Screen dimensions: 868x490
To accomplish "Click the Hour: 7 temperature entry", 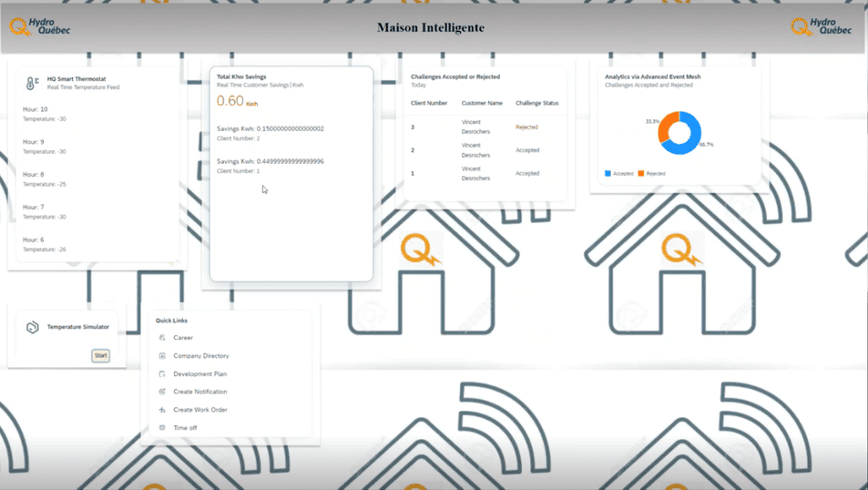I will coord(45,212).
